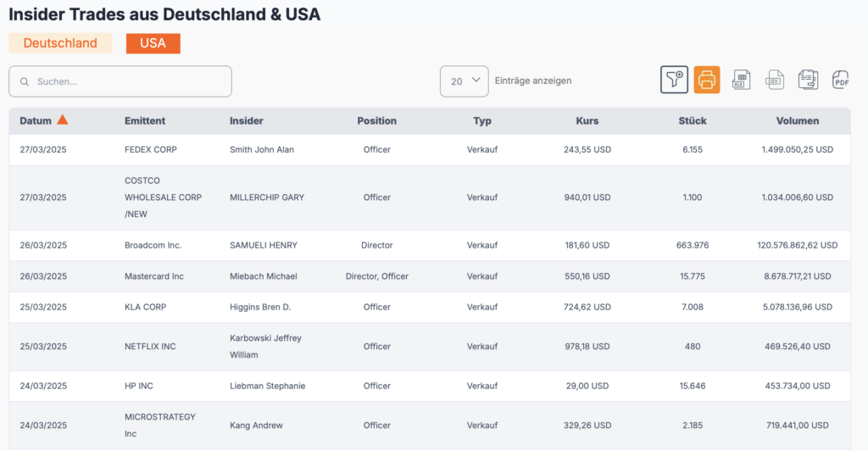
Task: Open the add filter funnel icon
Action: (x=674, y=80)
